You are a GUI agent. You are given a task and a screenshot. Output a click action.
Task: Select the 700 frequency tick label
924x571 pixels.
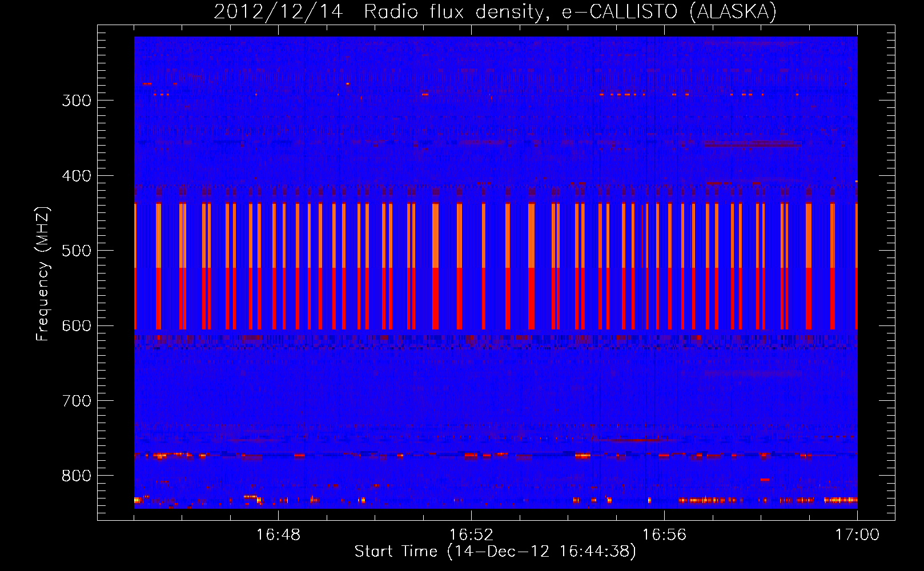(x=77, y=401)
